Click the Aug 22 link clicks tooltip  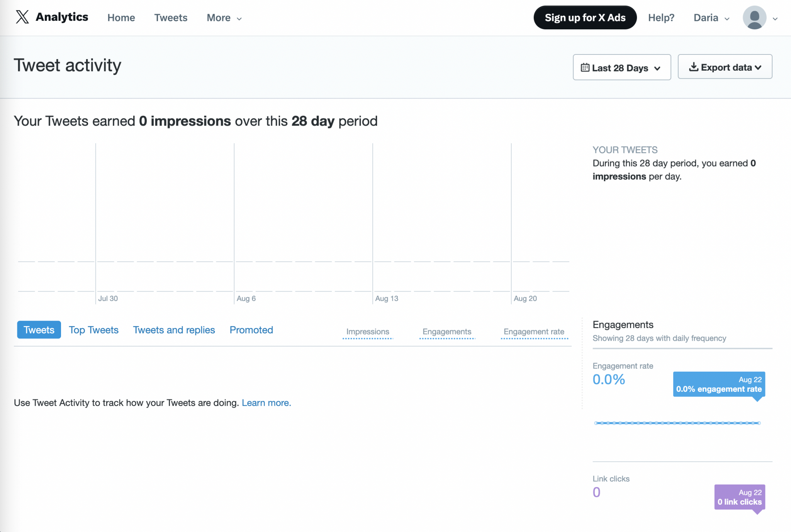(x=739, y=497)
